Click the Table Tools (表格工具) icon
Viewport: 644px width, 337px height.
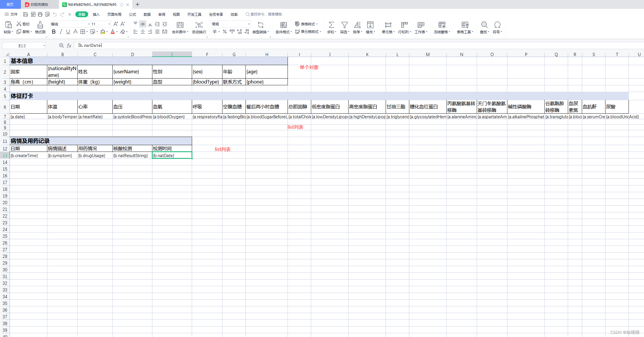pos(465,25)
